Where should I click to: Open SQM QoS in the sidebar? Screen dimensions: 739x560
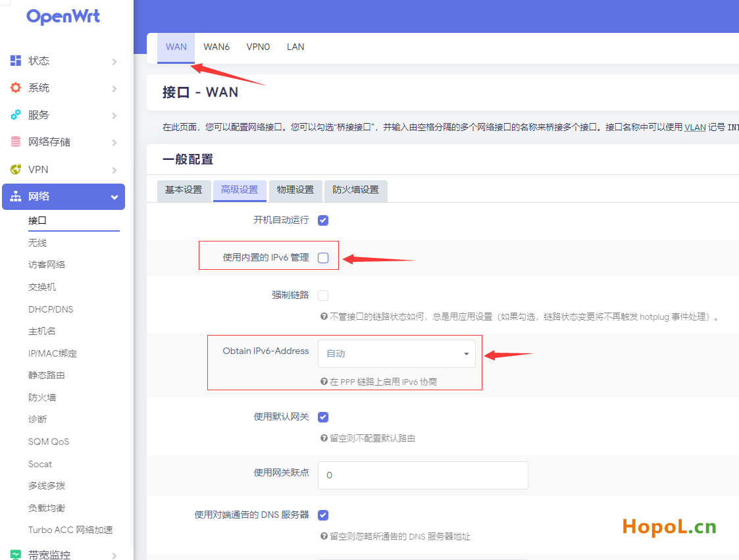[49, 442]
